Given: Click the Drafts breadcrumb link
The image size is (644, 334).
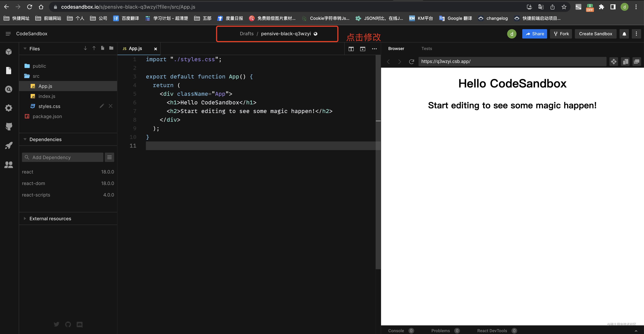Looking at the screenshot, I should (247, 34).
